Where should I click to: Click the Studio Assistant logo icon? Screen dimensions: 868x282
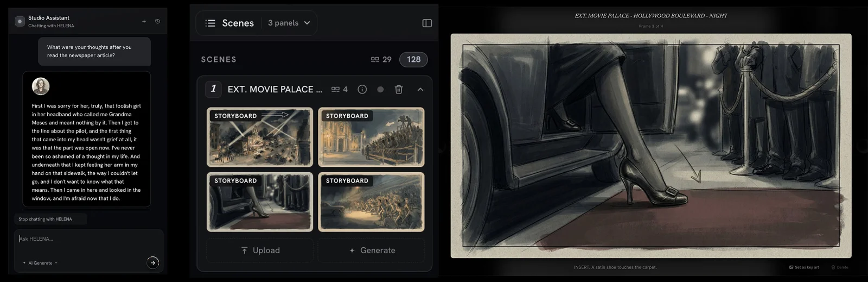coord(20,21)
